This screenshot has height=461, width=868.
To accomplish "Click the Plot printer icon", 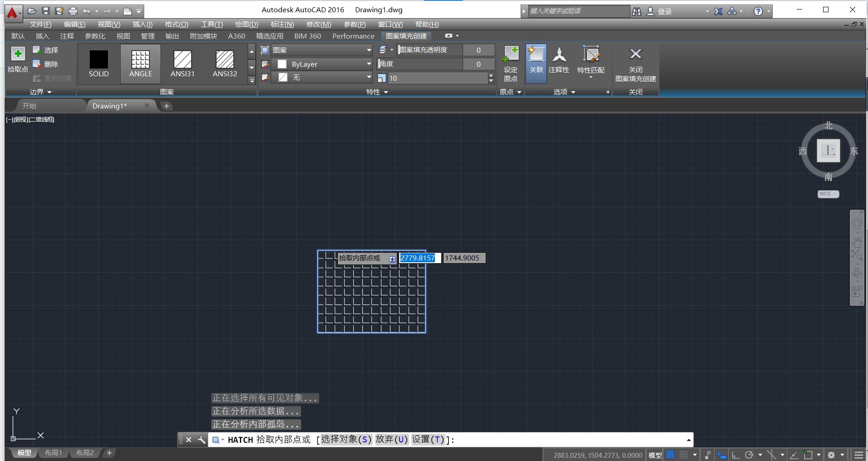I will pos(73,11).
